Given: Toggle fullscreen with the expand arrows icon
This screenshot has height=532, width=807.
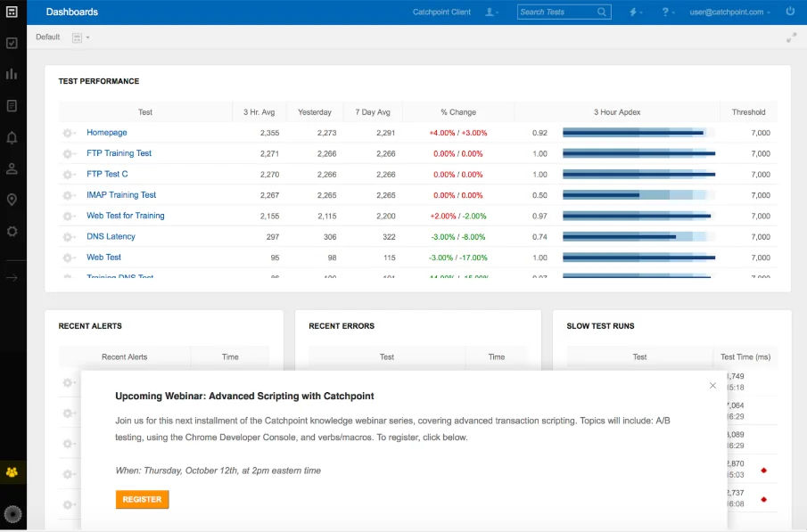Looking at the screenshot, I should tap(791, 37).
